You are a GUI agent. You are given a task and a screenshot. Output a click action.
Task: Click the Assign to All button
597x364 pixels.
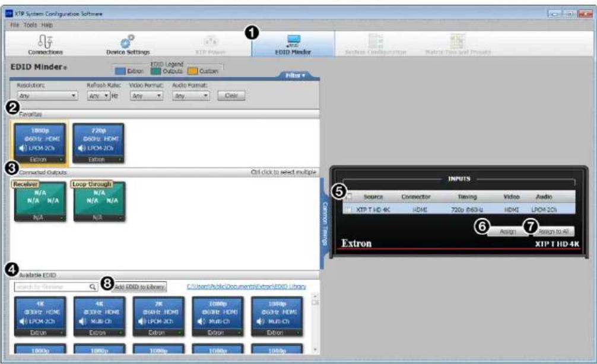tap(553, 231)
